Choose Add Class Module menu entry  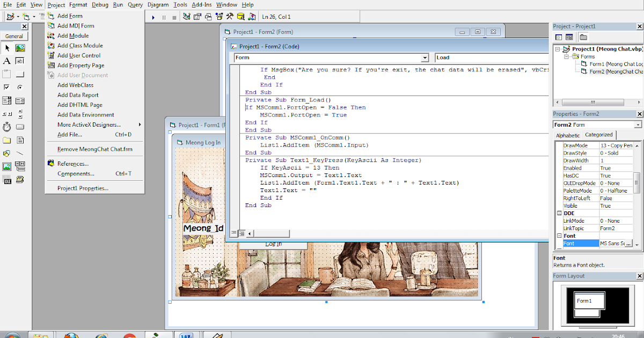(94, 46)
